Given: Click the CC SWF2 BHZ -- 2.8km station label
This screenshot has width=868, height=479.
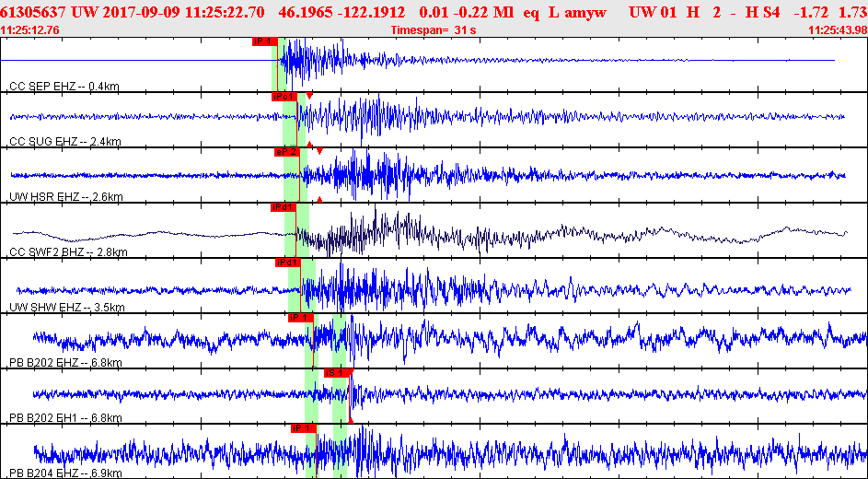Looking at the screenshot, I should [69, 252].
